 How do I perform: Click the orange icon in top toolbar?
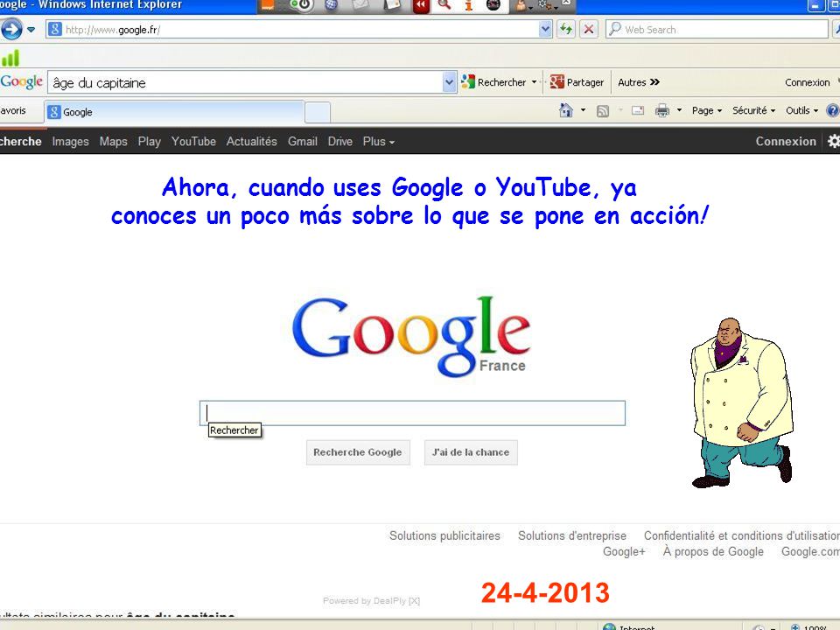click(x=266, y=5)
